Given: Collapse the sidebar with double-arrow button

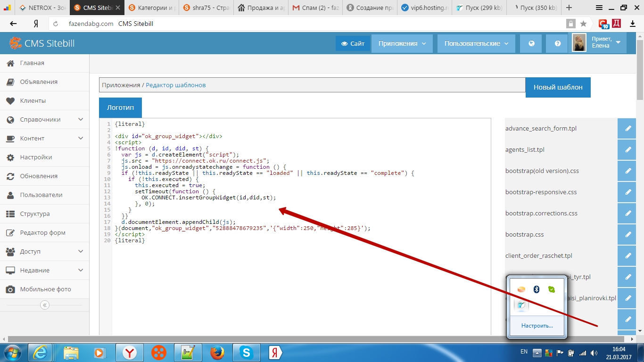Looking at the screenshot, I should pyautogui.click(x=45, y=305).
